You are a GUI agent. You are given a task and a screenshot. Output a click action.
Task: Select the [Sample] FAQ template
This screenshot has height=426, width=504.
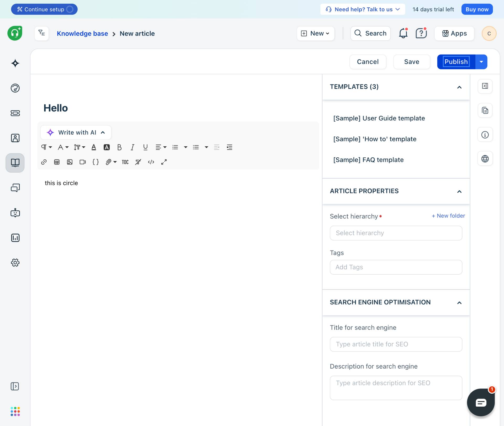coord(369,160)
